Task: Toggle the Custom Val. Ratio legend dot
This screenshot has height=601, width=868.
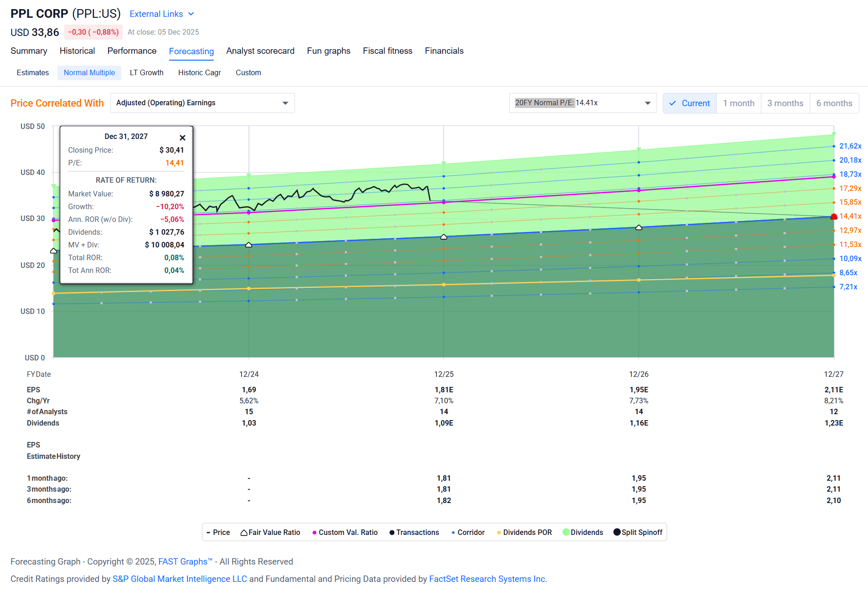Action: (314, 532)
